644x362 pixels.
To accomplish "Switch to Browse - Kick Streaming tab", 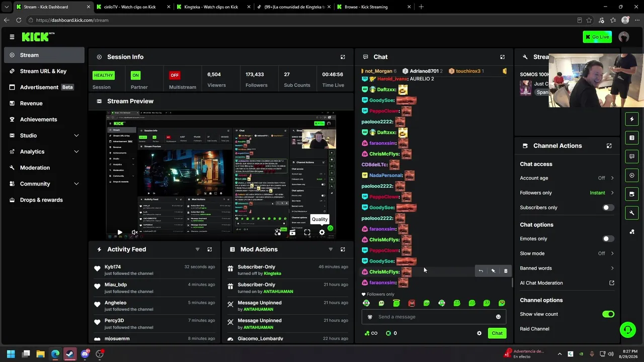I will (373, 7).
